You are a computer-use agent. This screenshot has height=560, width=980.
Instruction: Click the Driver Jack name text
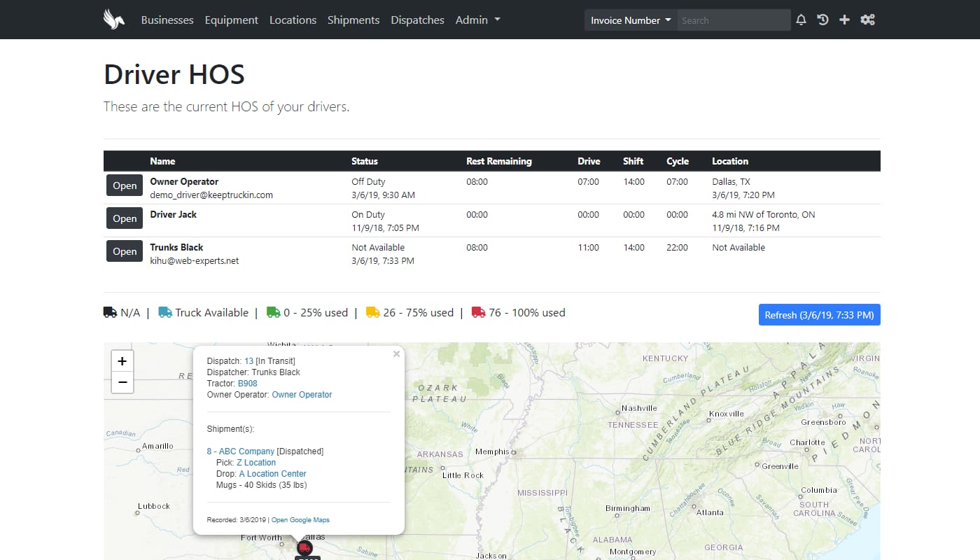tap(174, 214)
